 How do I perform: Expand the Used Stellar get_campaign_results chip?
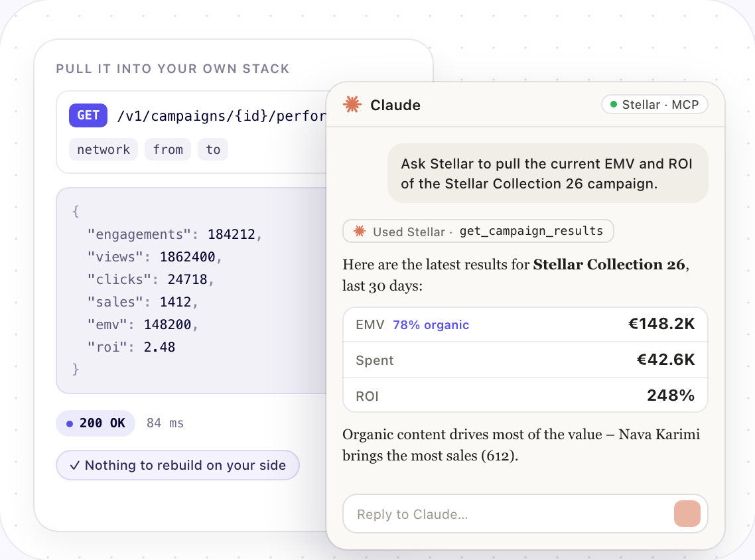[478, 231]
